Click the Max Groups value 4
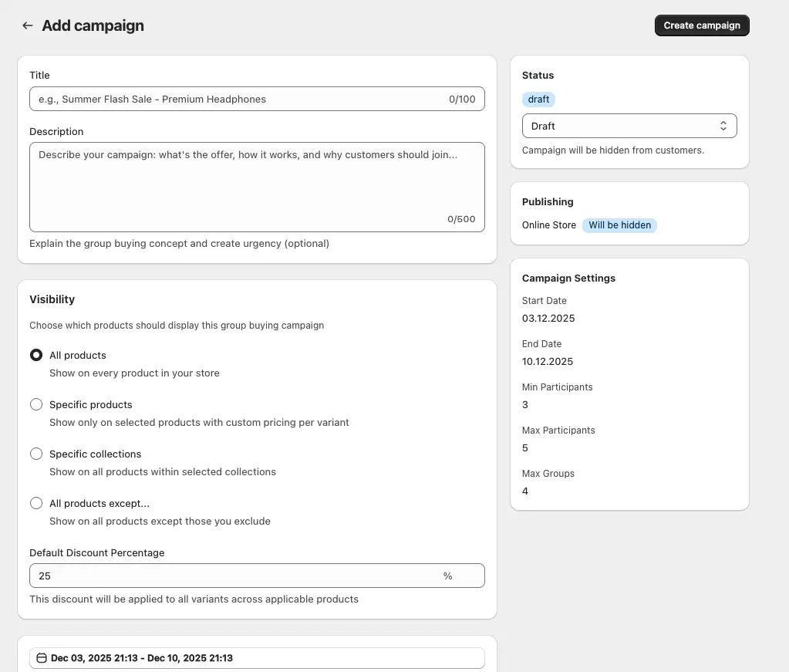Screen dimensions: 789x672 [x=524, y=491]
